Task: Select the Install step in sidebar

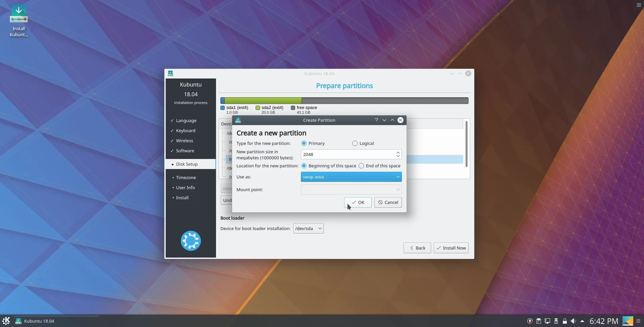Action: click(182, 198)
